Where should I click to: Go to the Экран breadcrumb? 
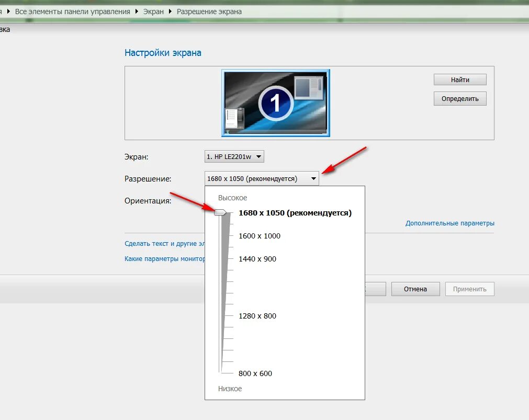click(x=153, y=12)
